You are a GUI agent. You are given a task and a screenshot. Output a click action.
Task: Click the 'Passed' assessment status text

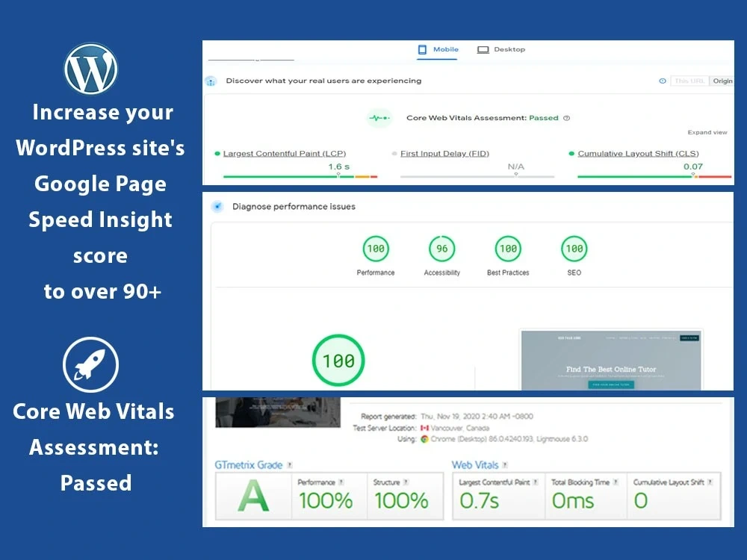(x=544, y=118)
